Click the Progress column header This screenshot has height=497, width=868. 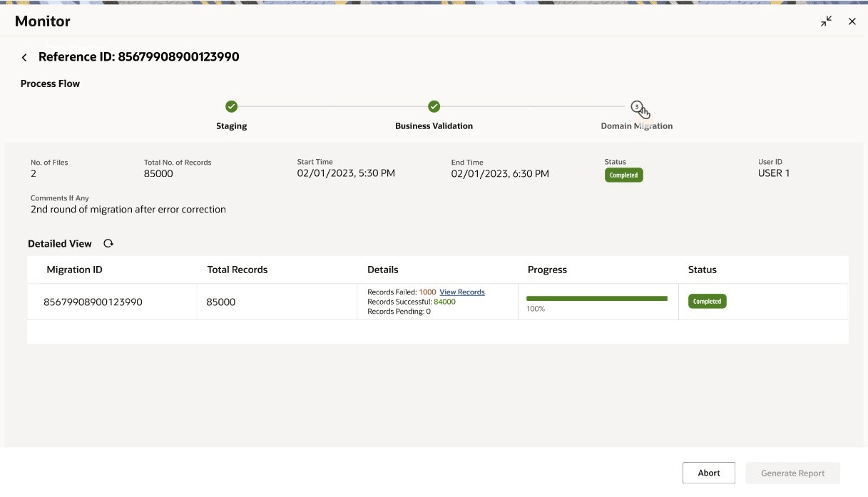point(547,270)
